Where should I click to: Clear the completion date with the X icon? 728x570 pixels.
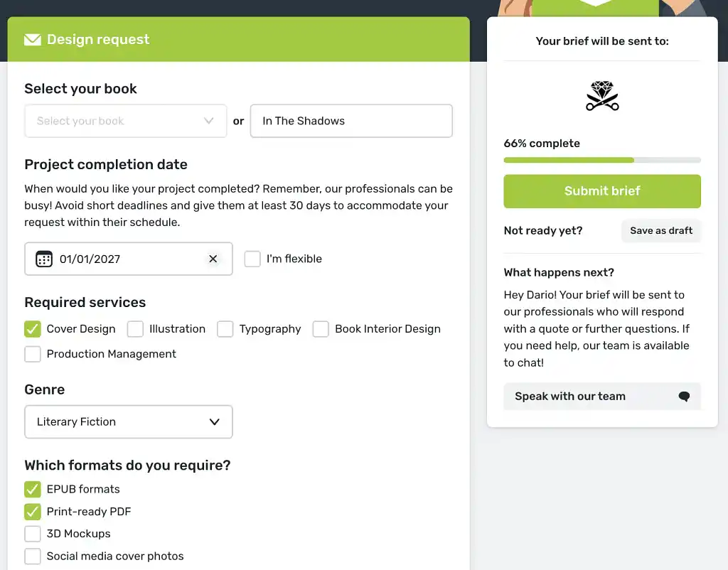click(213, 259)
